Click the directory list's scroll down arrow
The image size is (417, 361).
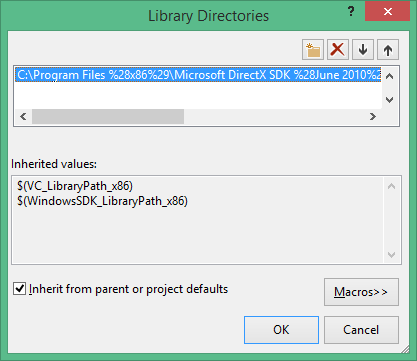coord(389,99)
